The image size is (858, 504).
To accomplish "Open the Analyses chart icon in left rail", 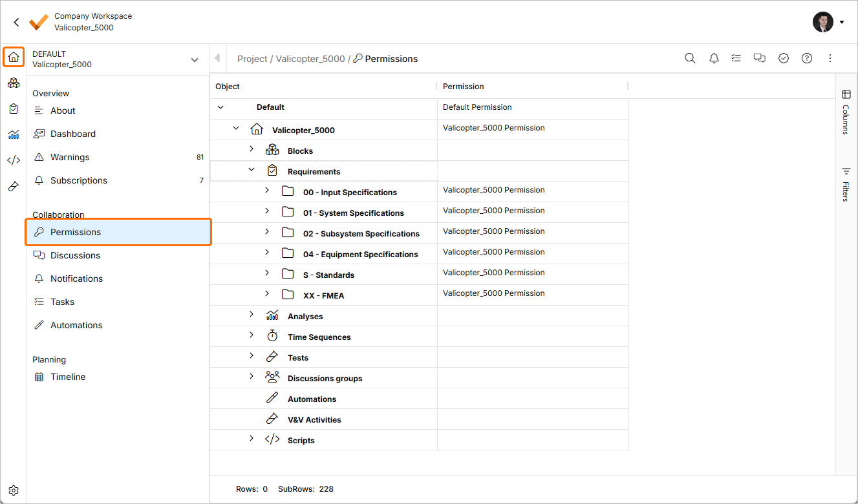I will [14, 134].
